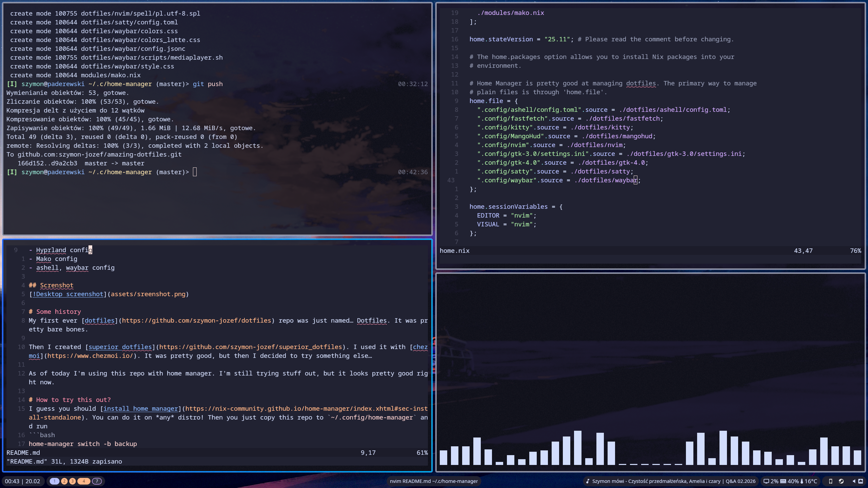Click the '.config/waybar' source line

pos(559,180)
